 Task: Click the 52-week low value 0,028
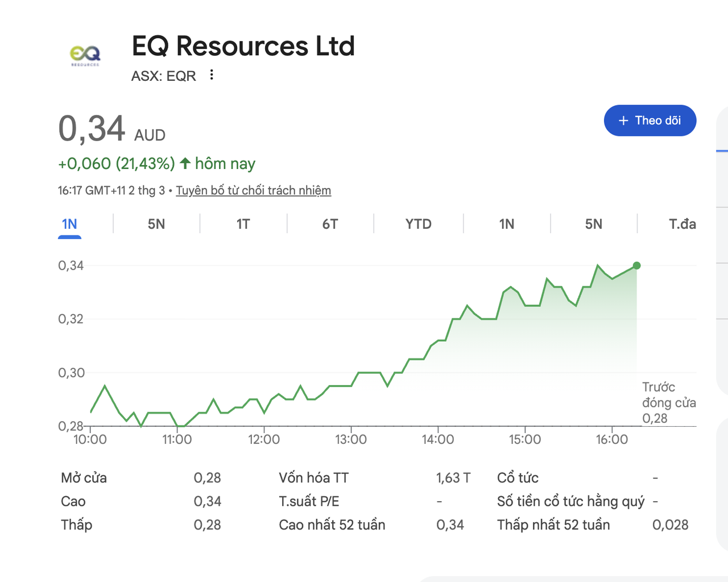pos(671,525)
